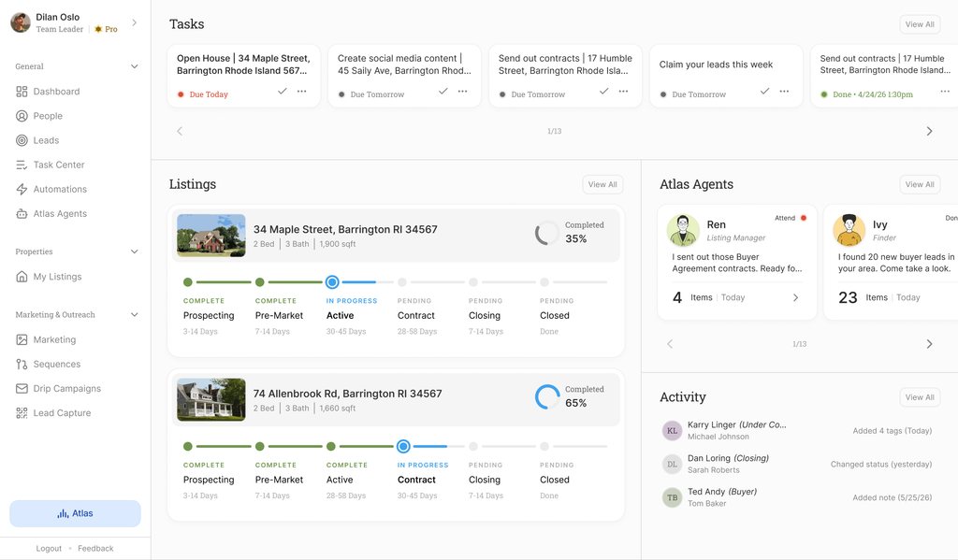958x560 pixels.
Task: Expand Dilan Oslo profile chevron
Action: point(135,22)
